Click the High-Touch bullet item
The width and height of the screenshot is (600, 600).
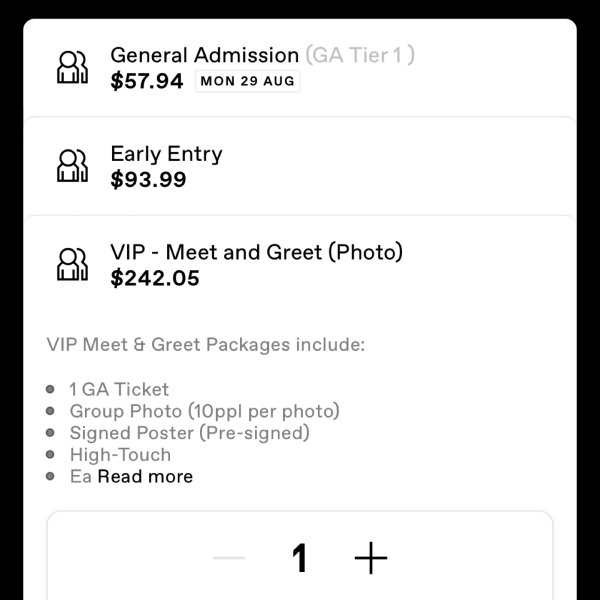120,455
